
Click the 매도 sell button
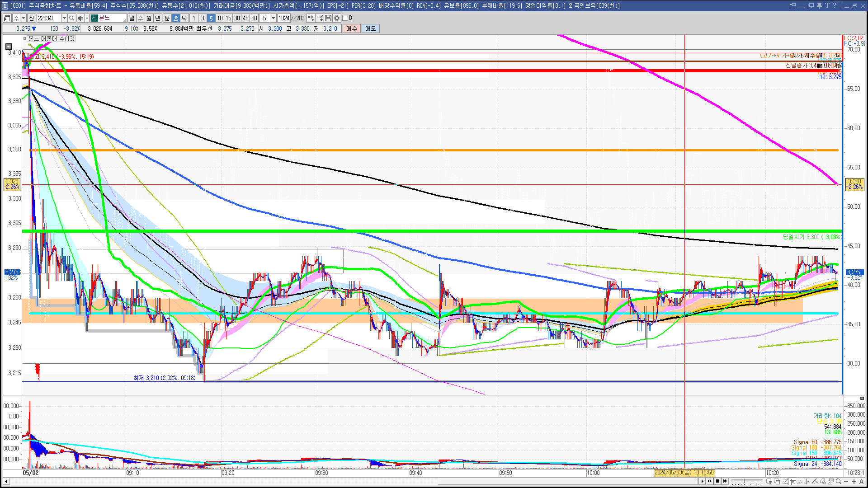click(x=371, y=28)
